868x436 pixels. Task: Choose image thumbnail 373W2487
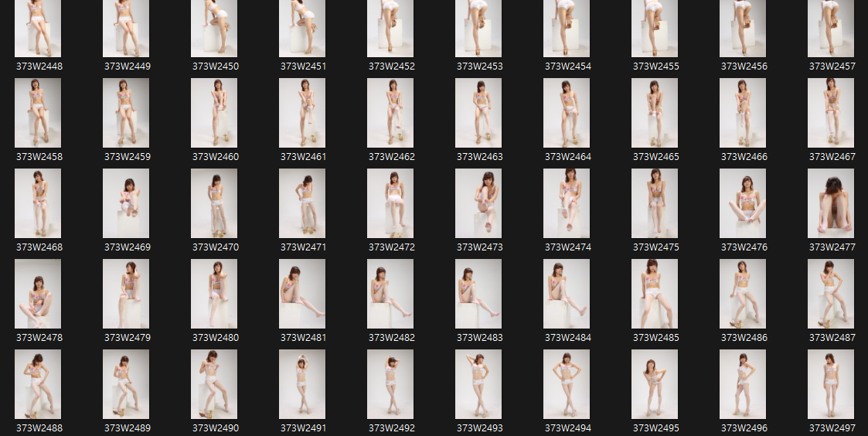(831, 294)
